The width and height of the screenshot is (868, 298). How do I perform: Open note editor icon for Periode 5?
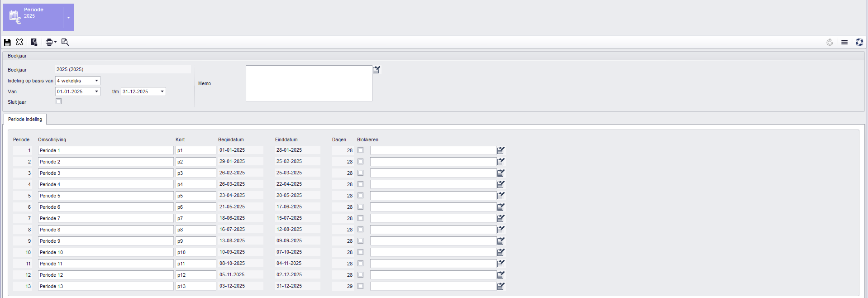click(x=501, y=196)
